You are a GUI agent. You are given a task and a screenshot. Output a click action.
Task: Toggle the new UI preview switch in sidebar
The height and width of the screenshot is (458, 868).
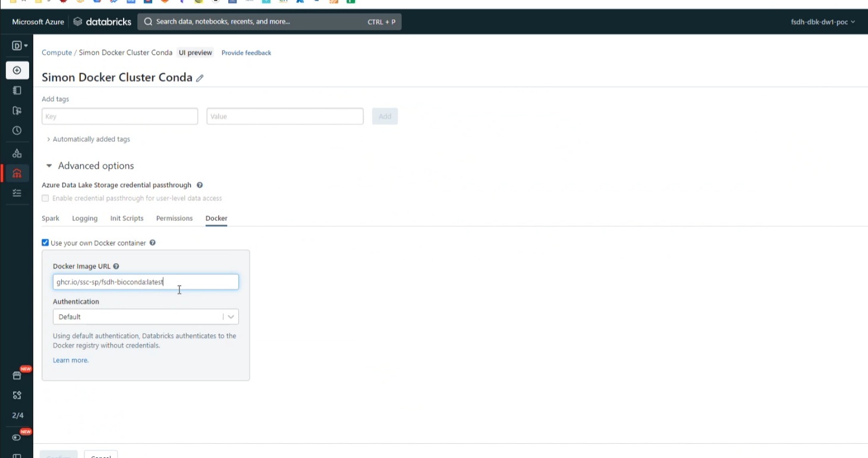[x=17, y=437]
